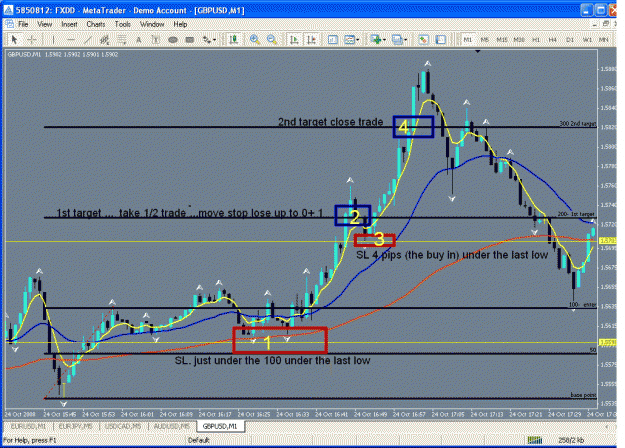
Task: Open the File menu
Action: [x=23, y=24]
